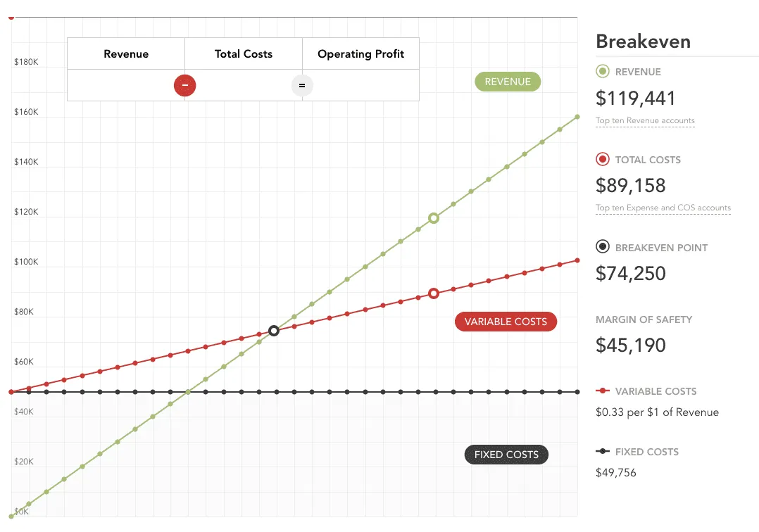
Task: Click the highlighted green revenue data point
Action: pyautogui.click(x=434, y=218)
